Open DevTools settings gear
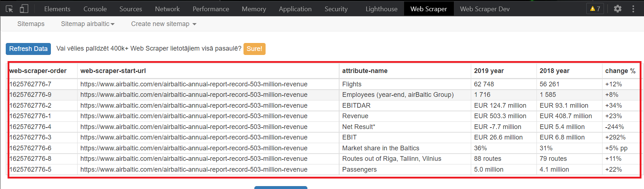The height and width of the screenshot is (189, 644). click(x=618, y=9)
